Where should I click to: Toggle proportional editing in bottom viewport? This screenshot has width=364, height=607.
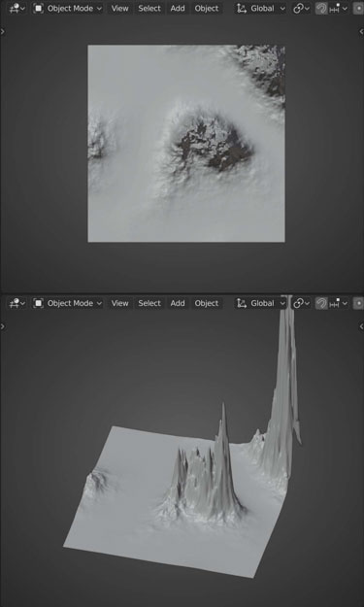[358, 303]
